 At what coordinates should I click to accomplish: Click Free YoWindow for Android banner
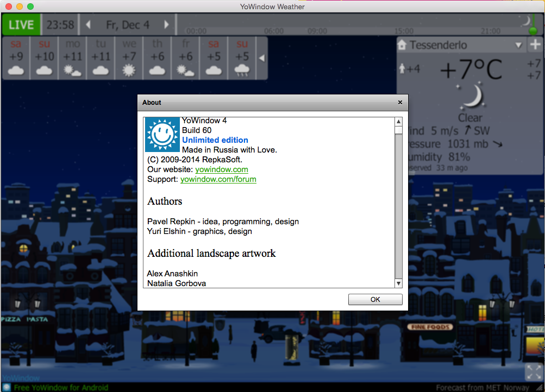61,388
